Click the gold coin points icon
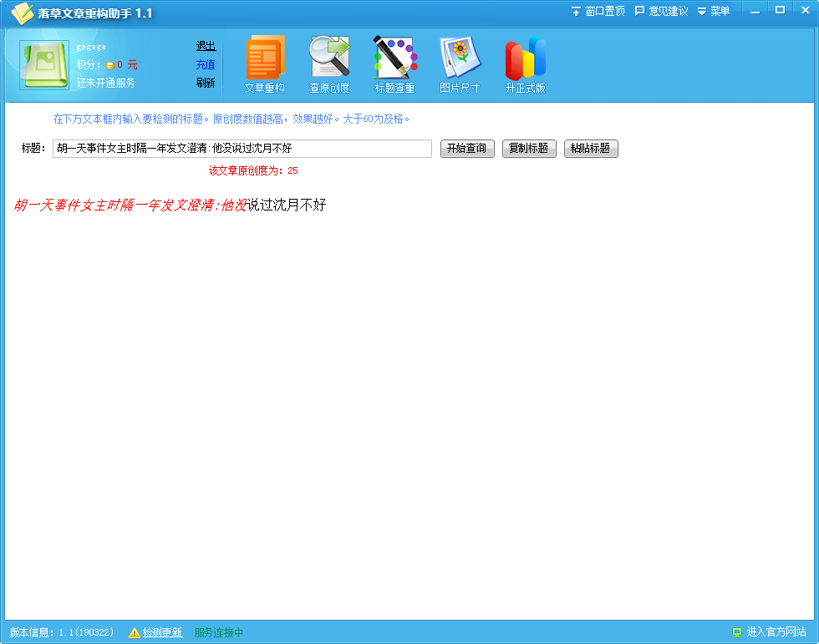The image size is (819, 644). 110,65
